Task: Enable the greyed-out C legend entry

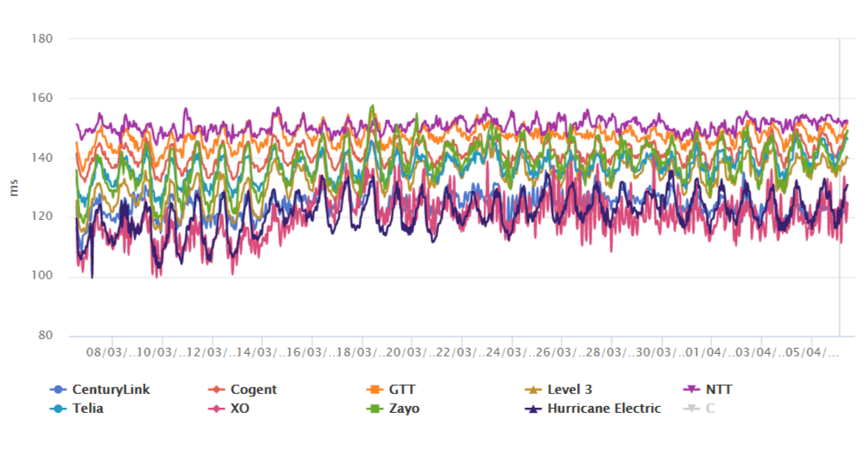Action: 699,409
